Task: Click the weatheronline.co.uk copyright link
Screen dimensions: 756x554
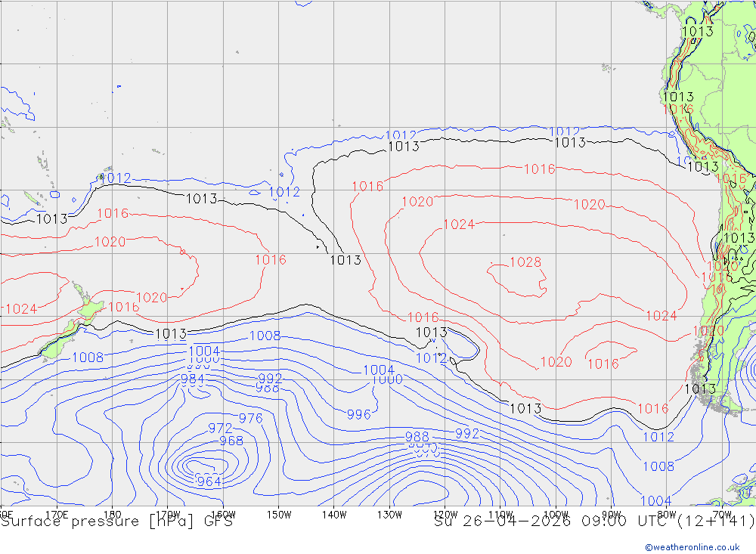Action: 692,547
